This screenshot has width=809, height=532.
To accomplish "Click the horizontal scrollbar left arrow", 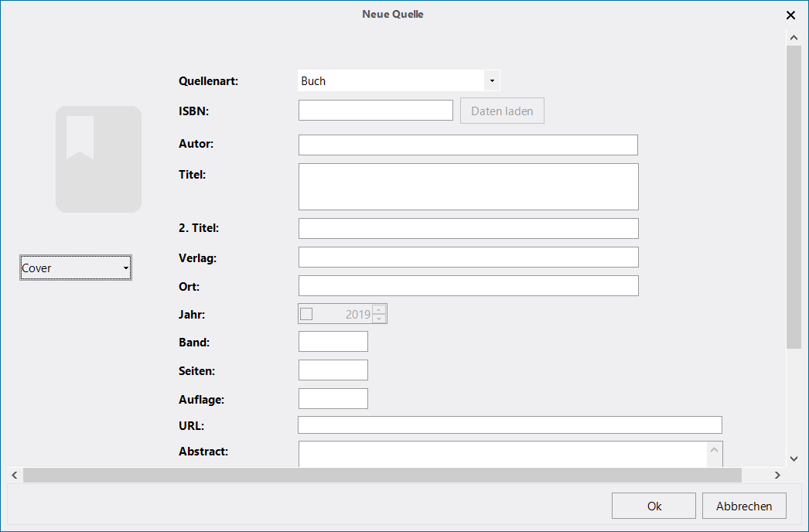I will (15, 476).
